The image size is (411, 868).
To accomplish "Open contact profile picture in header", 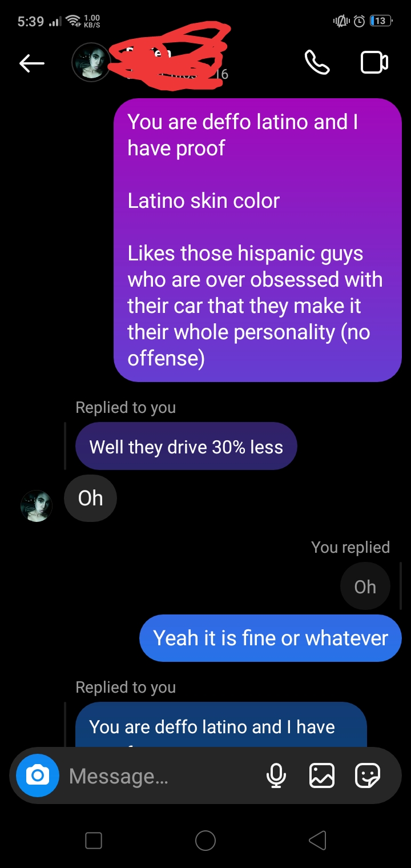I will 91,63.
